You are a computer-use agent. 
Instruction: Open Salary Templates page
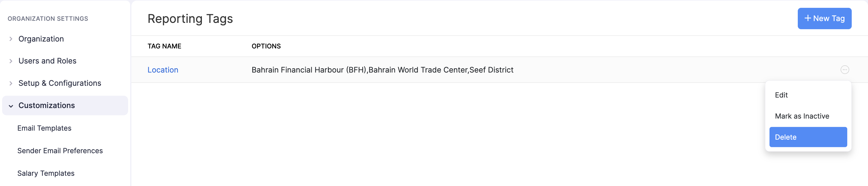point(46,173)
